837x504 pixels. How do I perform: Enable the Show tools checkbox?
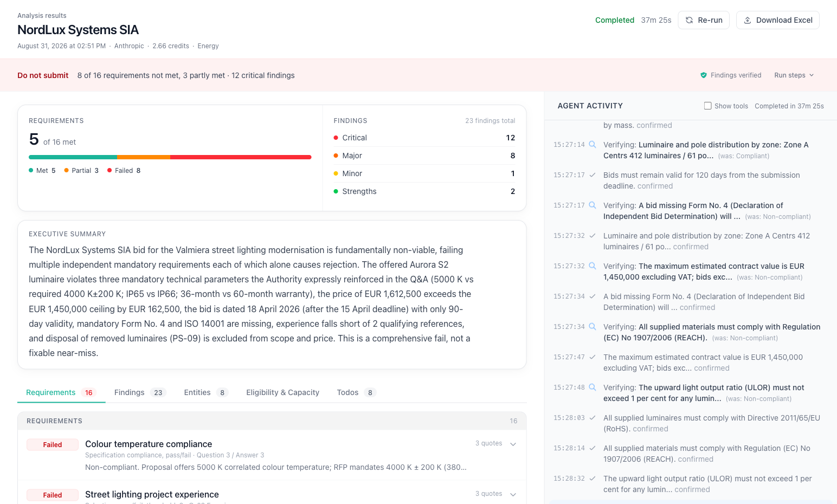(708, 106)
